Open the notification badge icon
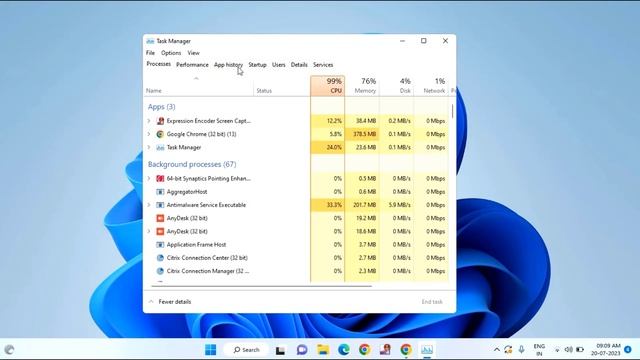 (x=628, y=349)
